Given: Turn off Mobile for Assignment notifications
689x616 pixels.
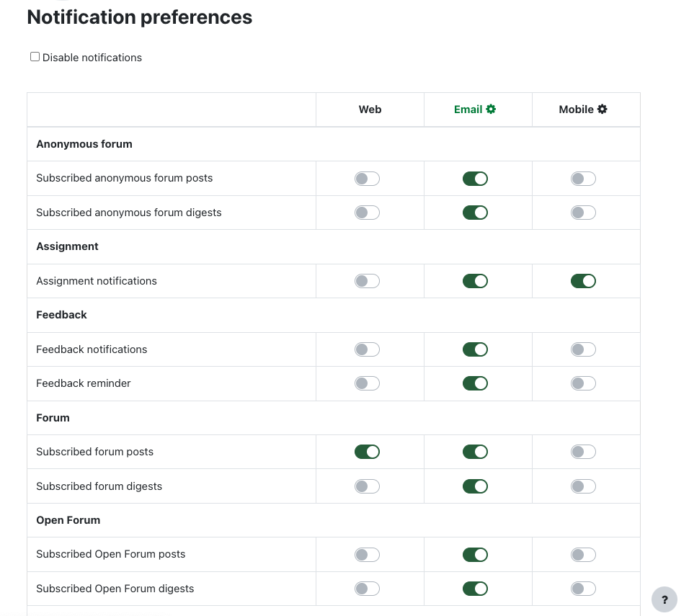Looking at the screenshot, I should click(x=583, y=281).
